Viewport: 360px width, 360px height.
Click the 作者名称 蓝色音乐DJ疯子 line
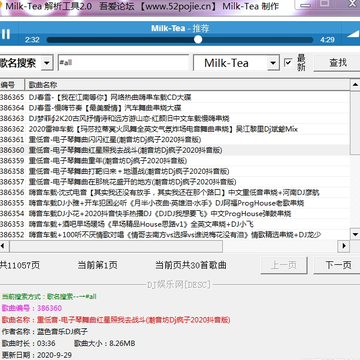45,332
